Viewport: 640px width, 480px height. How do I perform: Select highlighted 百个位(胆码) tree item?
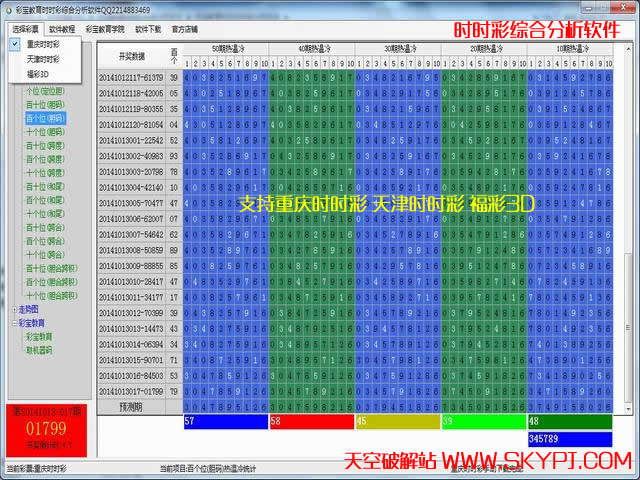[45, 118]
